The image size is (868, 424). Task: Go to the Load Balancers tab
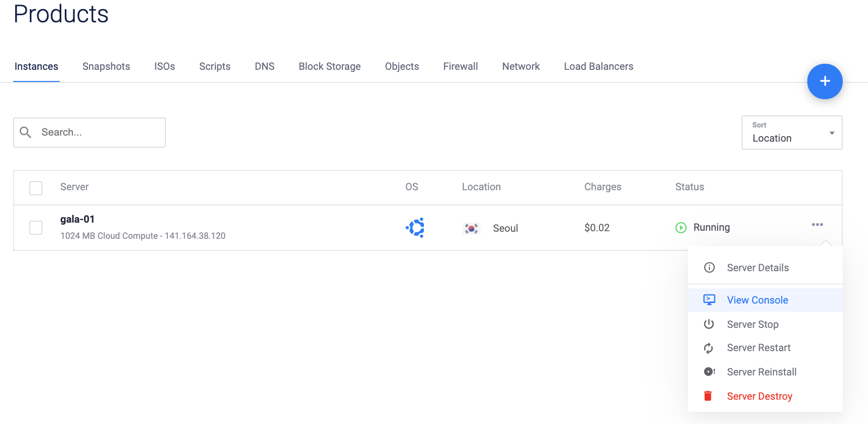tap(599, 66)
